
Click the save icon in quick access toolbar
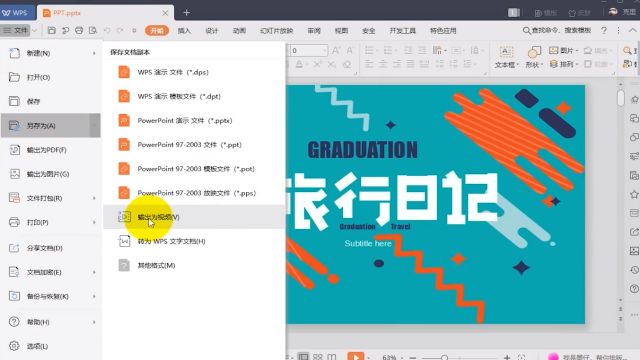pyautogui.click(x=52, y=30)
